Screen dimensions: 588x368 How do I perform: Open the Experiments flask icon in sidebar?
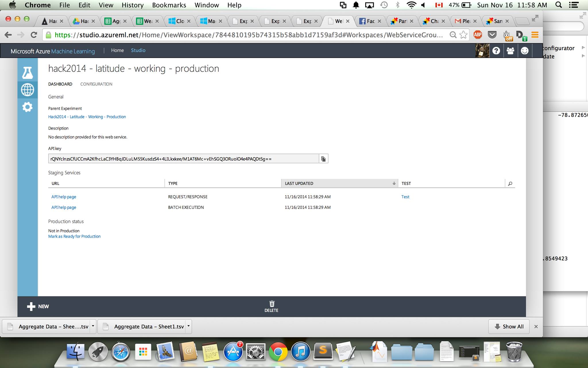pos(28,73)
